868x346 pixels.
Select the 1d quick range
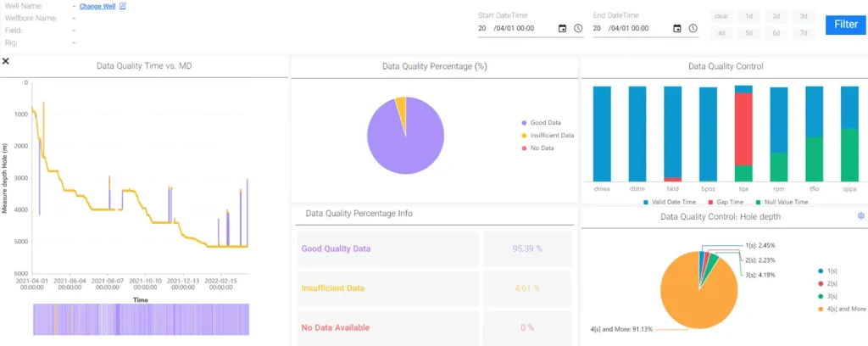coord(749,16)
